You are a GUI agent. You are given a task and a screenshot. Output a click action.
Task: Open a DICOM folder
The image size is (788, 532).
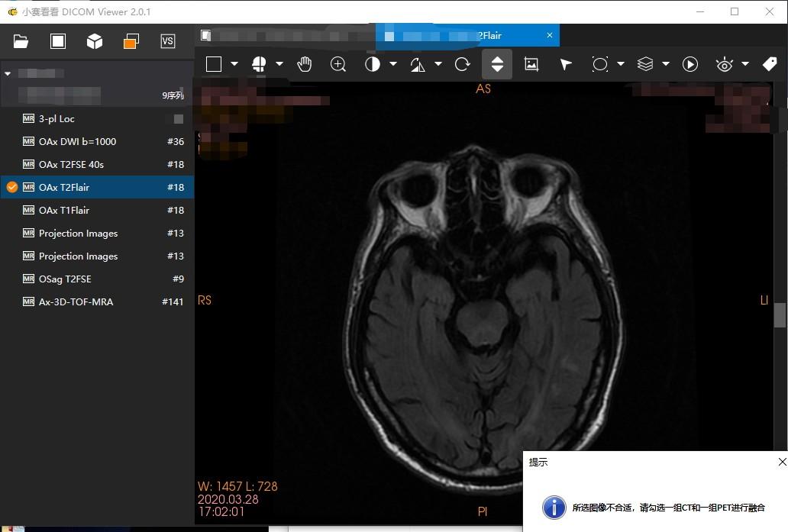click(x=21, y=41)
